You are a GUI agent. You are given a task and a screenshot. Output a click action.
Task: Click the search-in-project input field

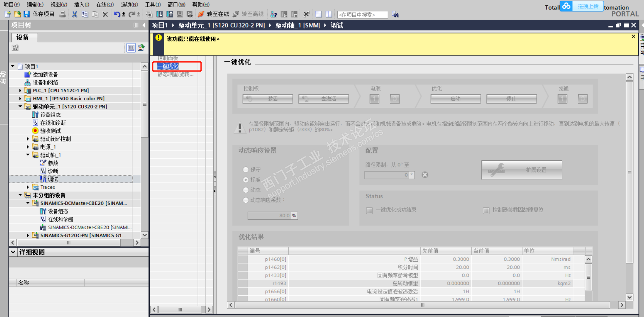(362, 15)
